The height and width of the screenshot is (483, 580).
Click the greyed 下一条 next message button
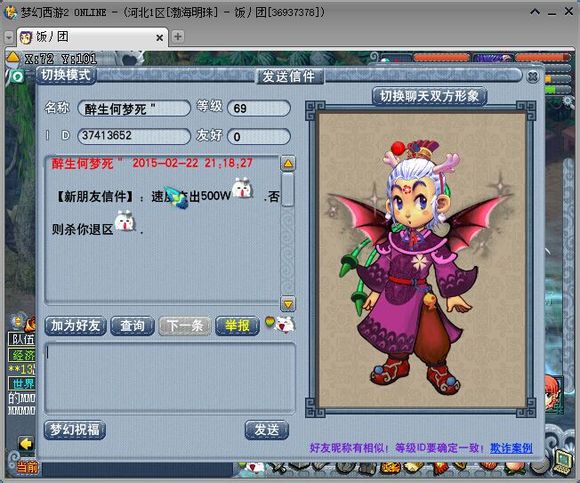coord(185,326)
